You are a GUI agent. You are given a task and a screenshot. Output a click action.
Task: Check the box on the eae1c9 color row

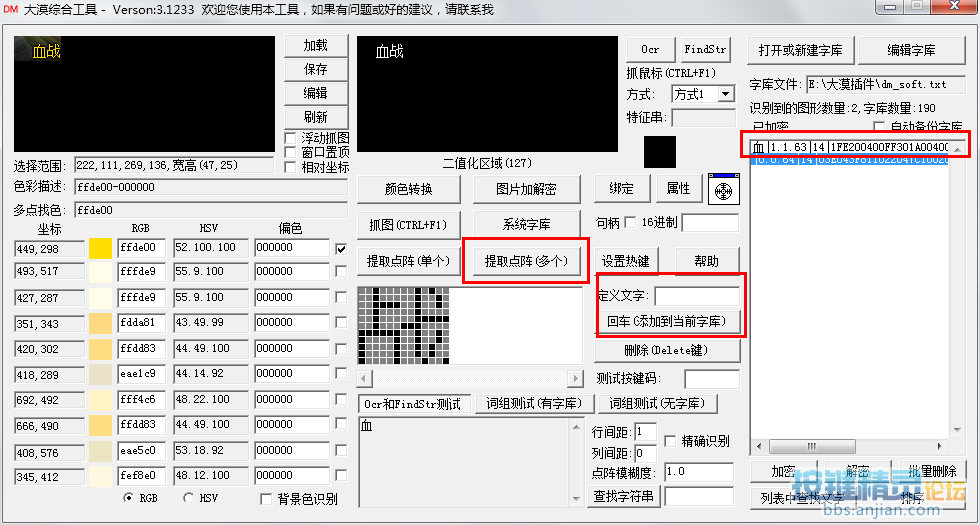point(341,374)
